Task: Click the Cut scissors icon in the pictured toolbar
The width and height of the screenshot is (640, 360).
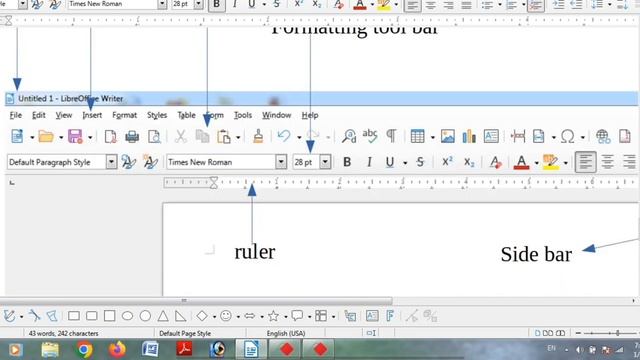Action: (180, 136)
